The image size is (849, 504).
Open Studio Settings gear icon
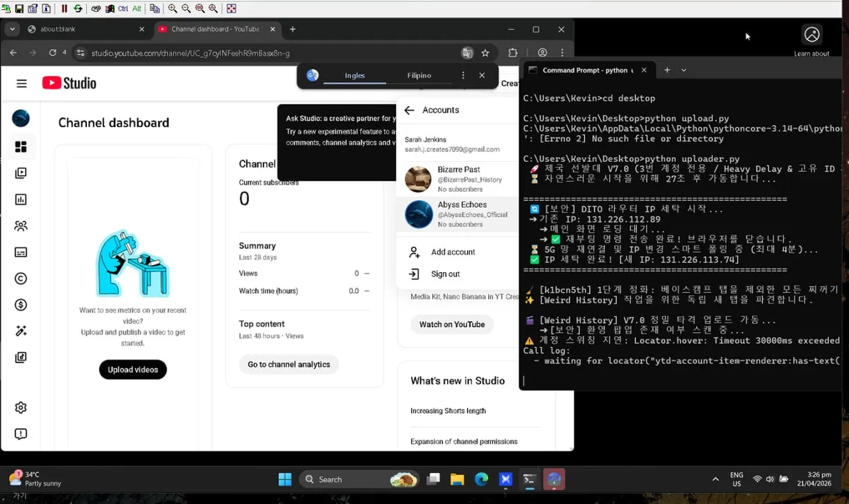click(x=21, y=407)
